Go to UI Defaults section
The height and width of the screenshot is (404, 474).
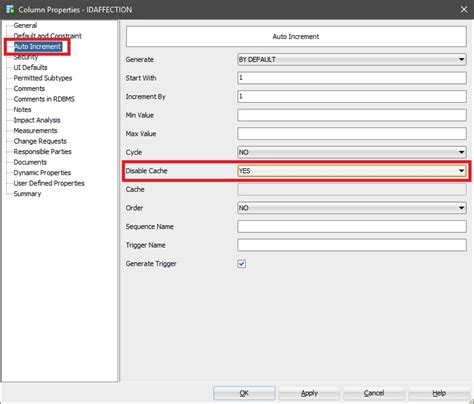pyautogui.click(x=30, y=67)
